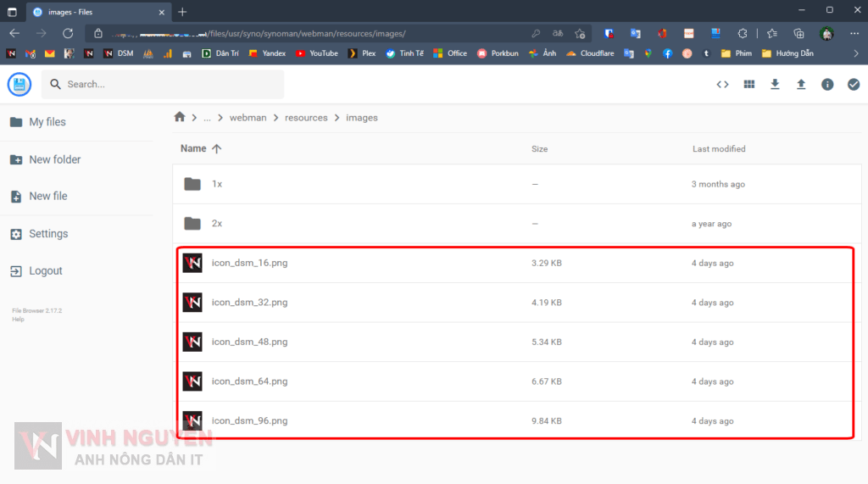
Task: Sort files by Size column header
Action: click(x=539, y=149)
